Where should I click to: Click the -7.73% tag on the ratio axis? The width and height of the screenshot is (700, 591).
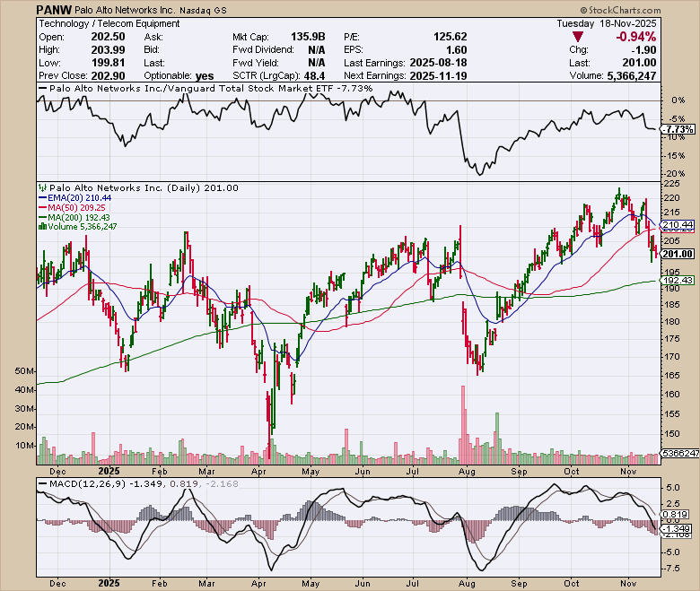click(678, 129)
